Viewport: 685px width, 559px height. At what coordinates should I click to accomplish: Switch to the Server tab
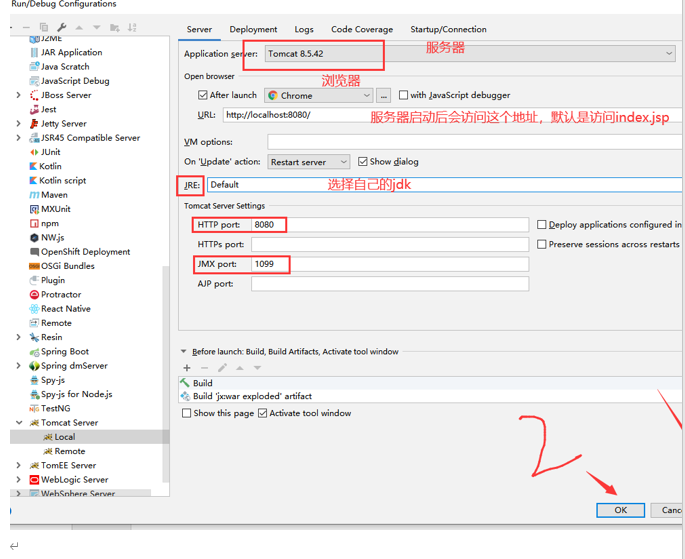199,29
